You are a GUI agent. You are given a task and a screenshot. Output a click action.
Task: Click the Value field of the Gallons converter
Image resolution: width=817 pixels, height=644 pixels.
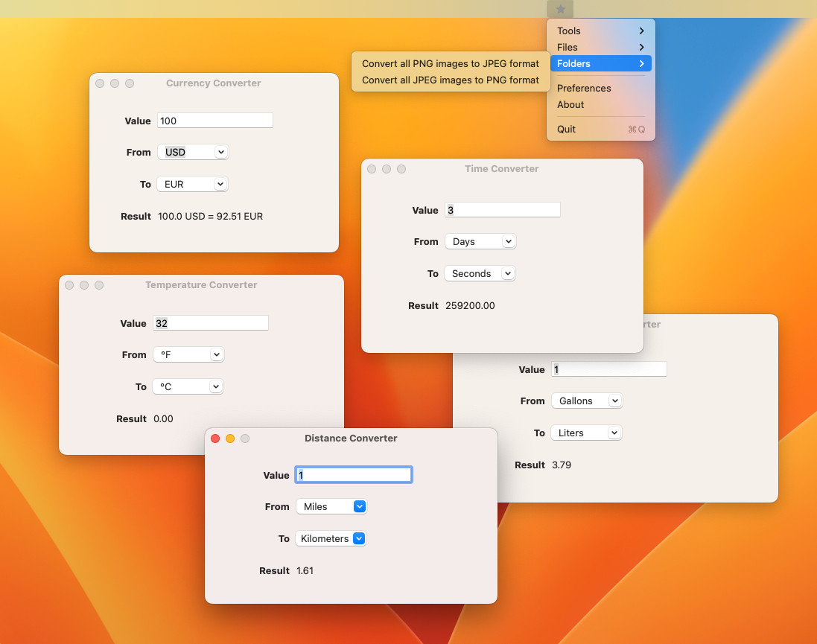[609, 369]
